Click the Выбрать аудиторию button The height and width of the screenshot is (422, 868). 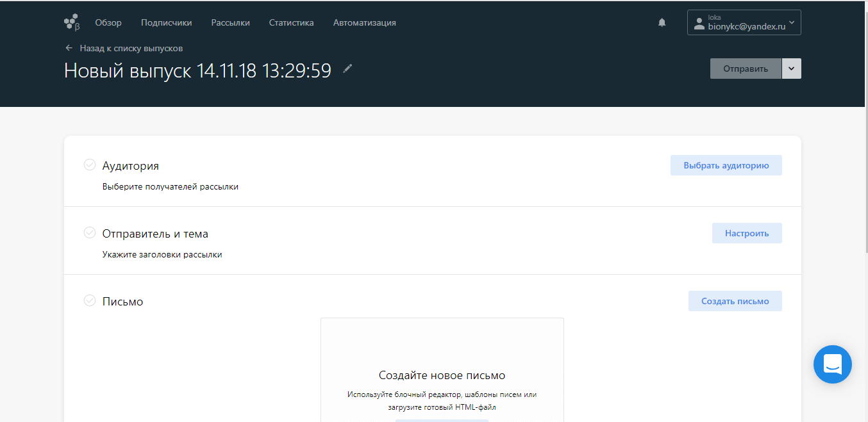click(726, 165)
